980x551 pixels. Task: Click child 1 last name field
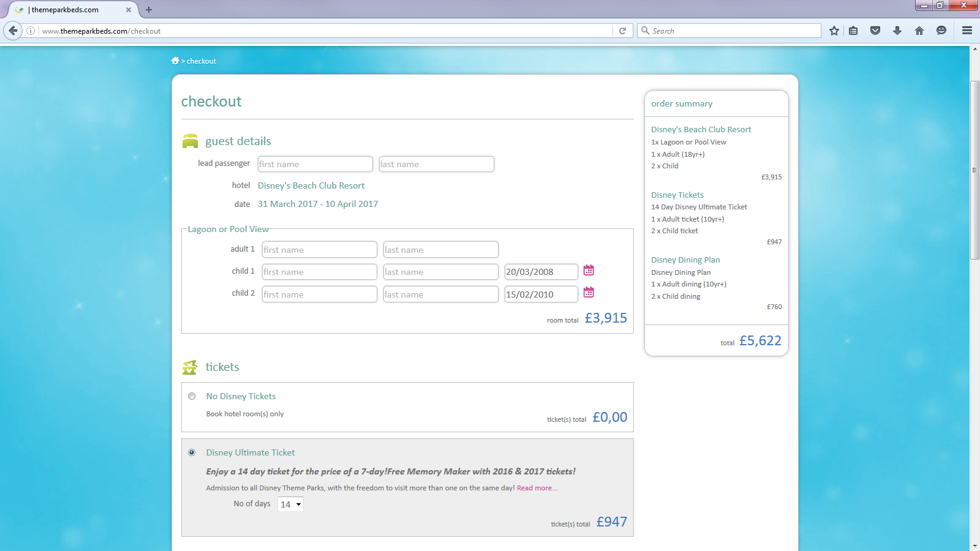pos(440,272)
